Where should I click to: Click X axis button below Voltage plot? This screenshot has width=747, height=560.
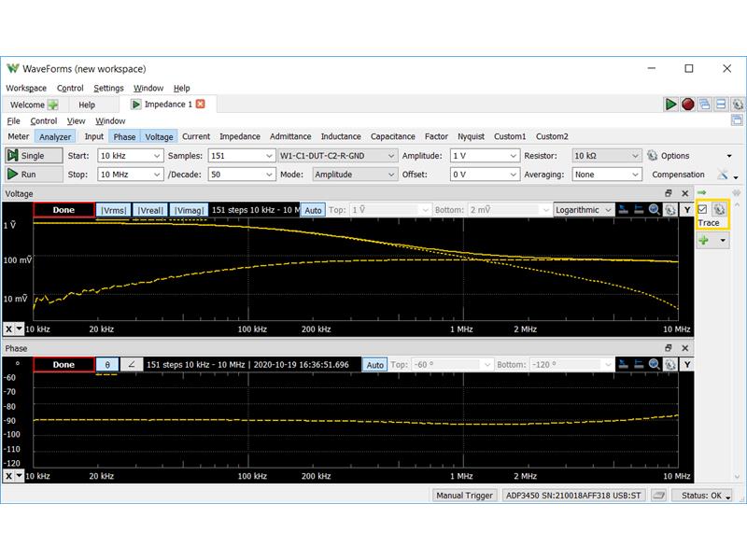(9, 329)
